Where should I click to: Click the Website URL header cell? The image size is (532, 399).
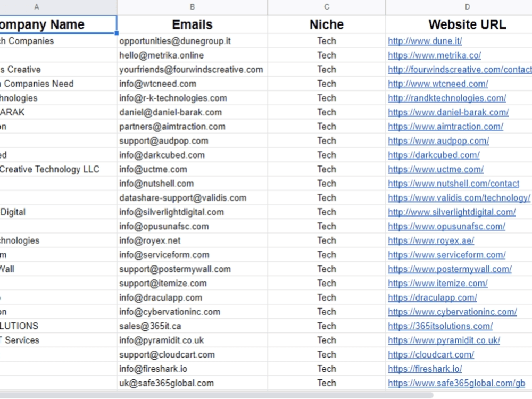[459, 24]
